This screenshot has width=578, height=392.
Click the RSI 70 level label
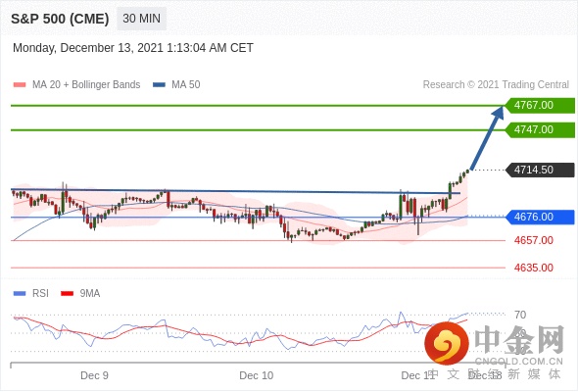coord(520,315)
